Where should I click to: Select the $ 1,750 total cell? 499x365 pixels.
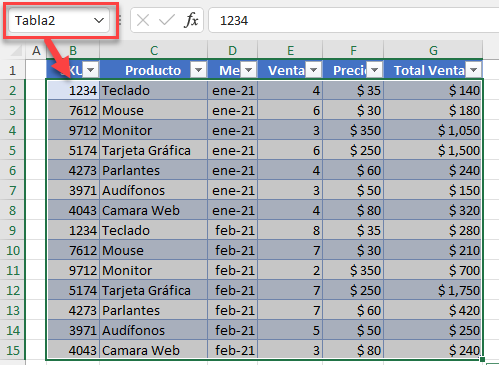pyautogui.click(x=433, y=290)
